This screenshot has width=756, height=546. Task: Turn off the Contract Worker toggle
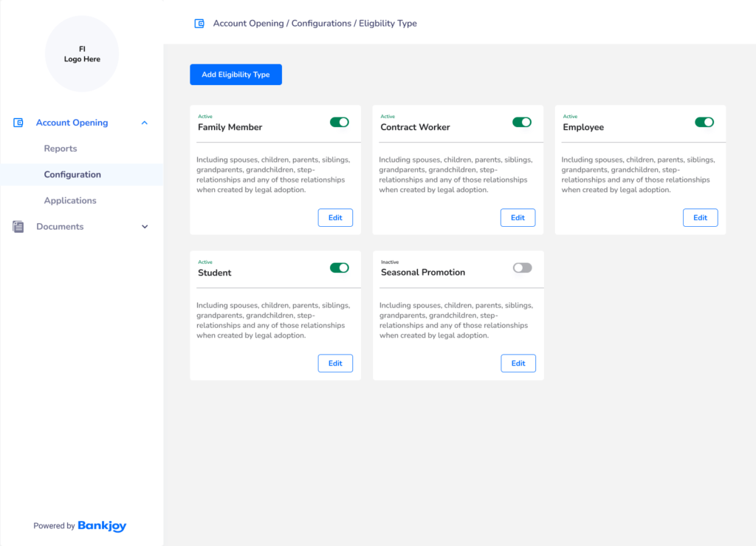click(x=522, y=122)
